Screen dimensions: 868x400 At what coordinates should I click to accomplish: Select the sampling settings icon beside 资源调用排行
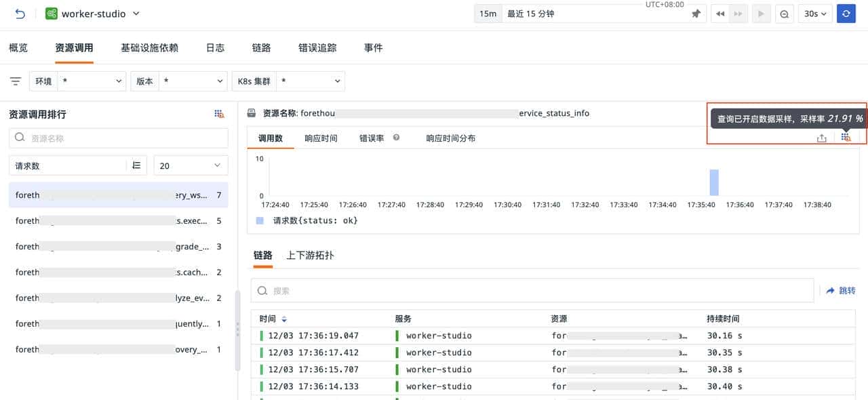point(218,114)
